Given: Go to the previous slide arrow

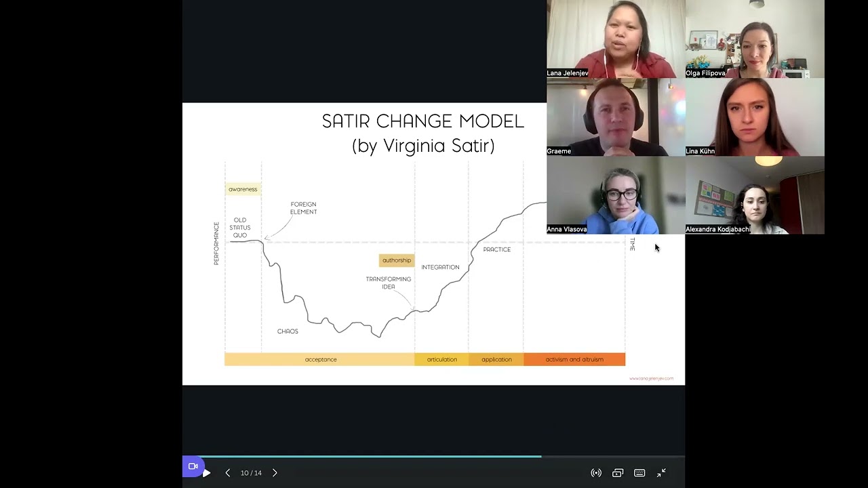Looking at the screenshot, I should click(x=228, y=473).
